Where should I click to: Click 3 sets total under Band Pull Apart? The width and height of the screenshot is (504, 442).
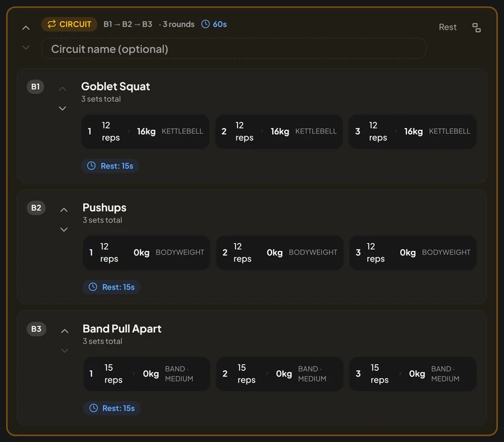[103, 341]
